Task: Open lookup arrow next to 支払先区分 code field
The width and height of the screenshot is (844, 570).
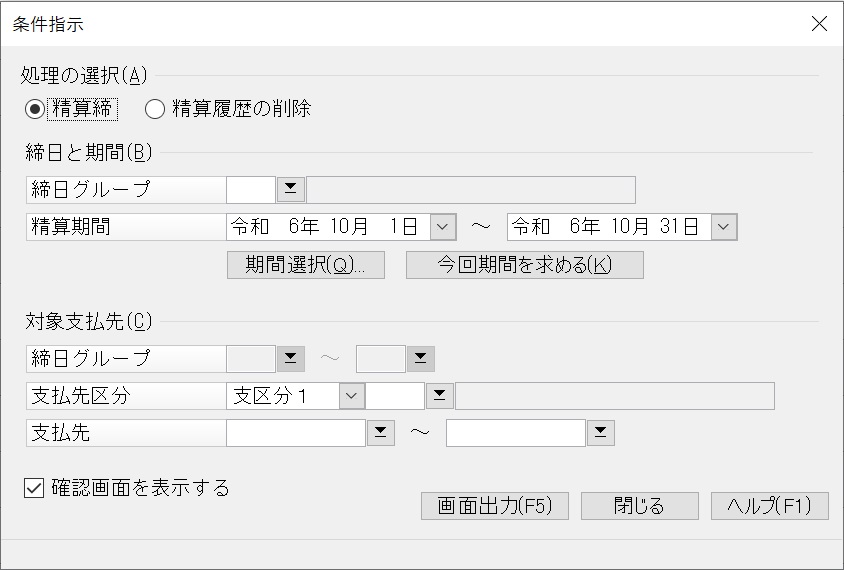Action: click(439, 396)
